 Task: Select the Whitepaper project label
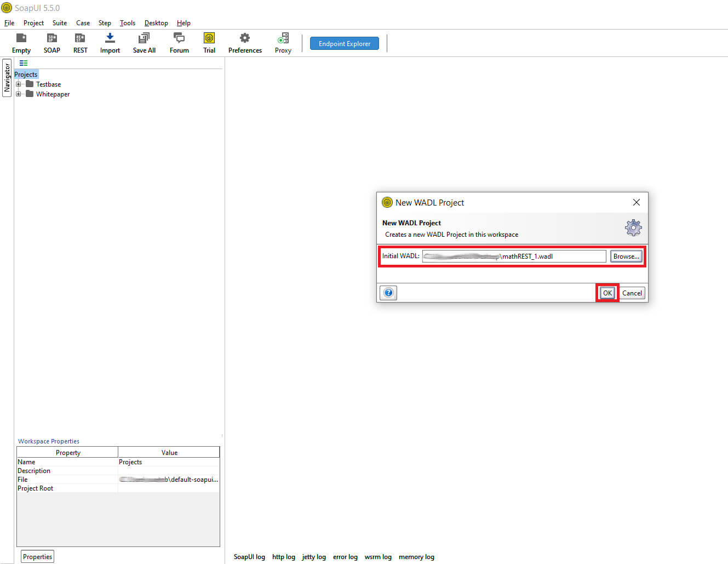(53, 94)
